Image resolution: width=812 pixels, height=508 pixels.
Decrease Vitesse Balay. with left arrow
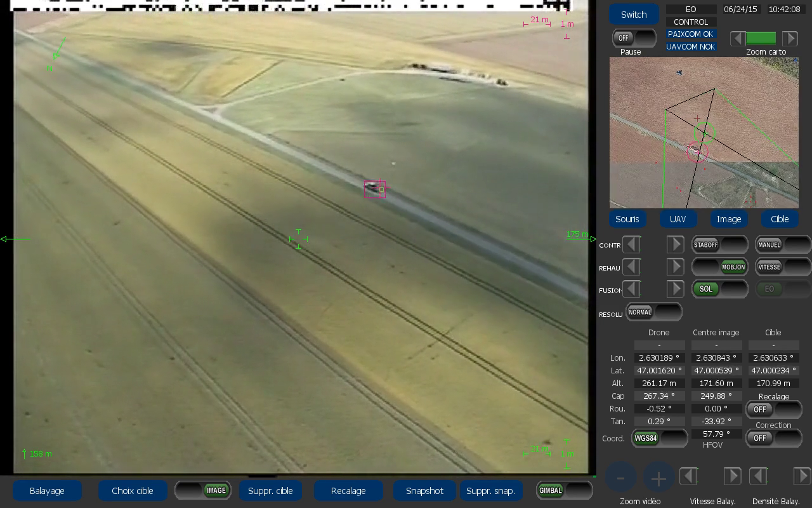(689, 476)
